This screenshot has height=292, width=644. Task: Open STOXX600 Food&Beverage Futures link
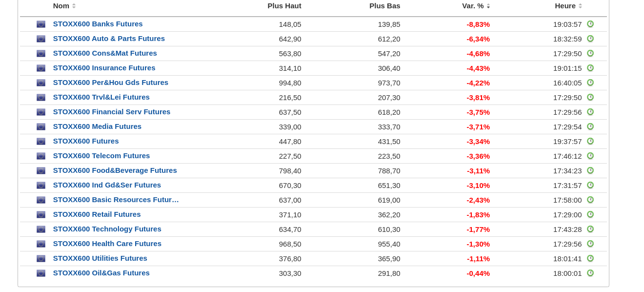tap(115, 170)
